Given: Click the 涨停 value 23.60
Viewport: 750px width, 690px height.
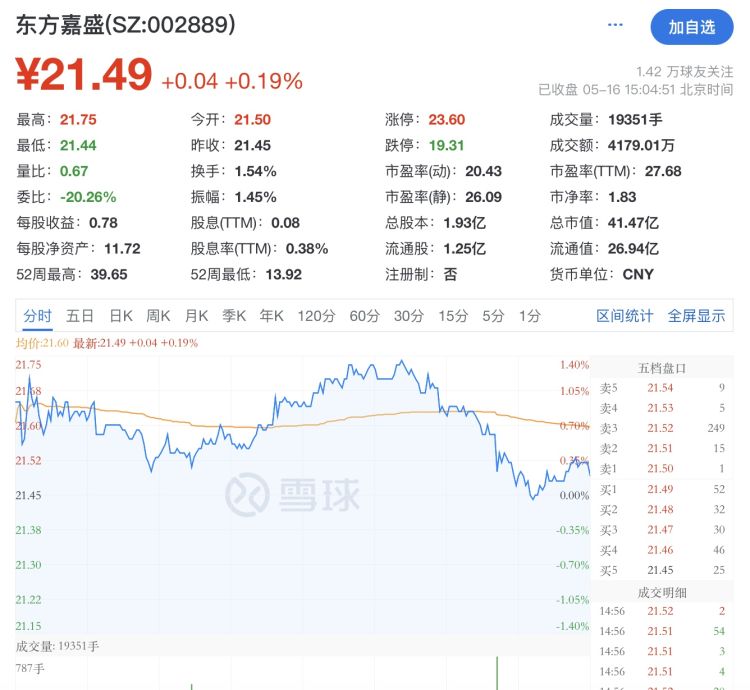Looking at the screenshot, I should (446, 120).
